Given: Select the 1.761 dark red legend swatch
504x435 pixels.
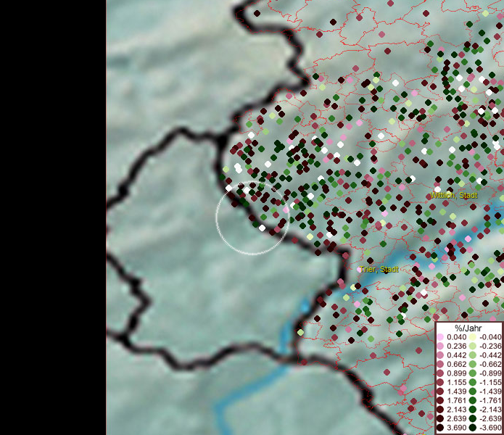Looking at the screenshot, I should pos(440,401).
